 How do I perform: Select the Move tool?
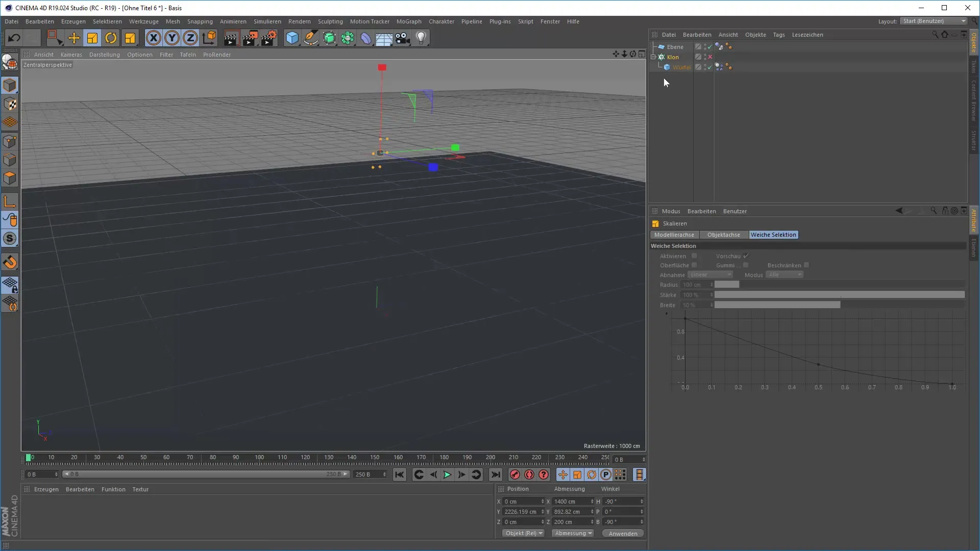73,38
